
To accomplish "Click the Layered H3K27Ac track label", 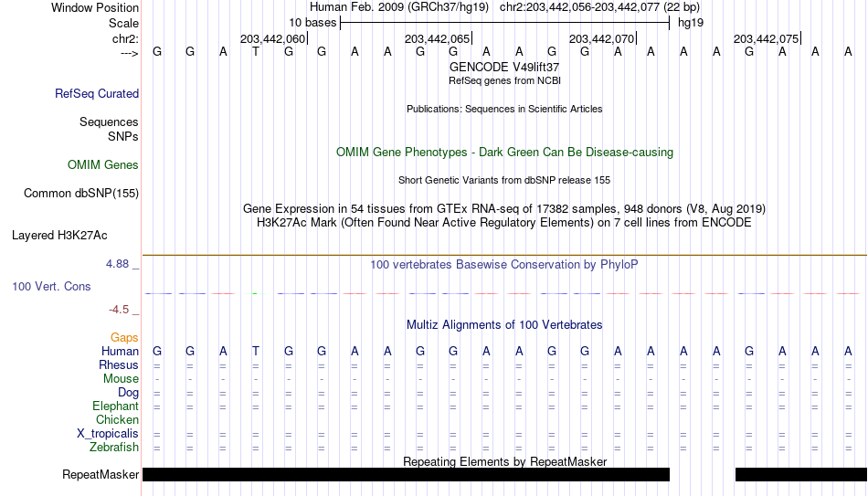I will pyautogui.click(x=59, y=236).
